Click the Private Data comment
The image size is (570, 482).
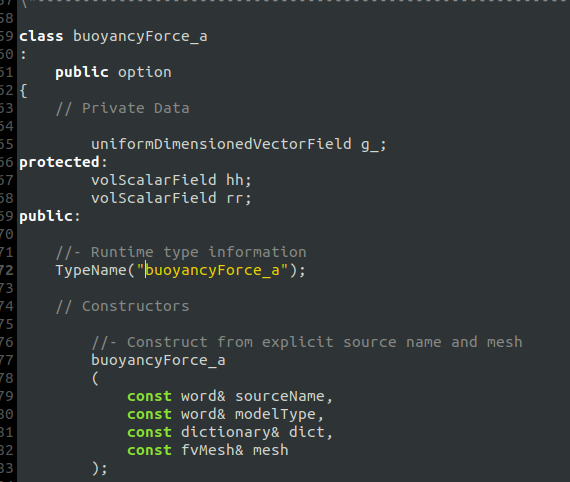[123, 108]
